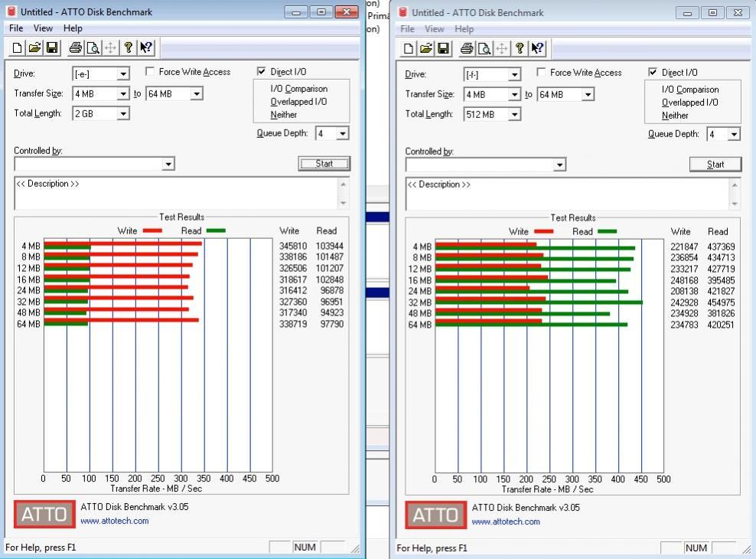Click Description text box in left window

(x=177, y=193)
